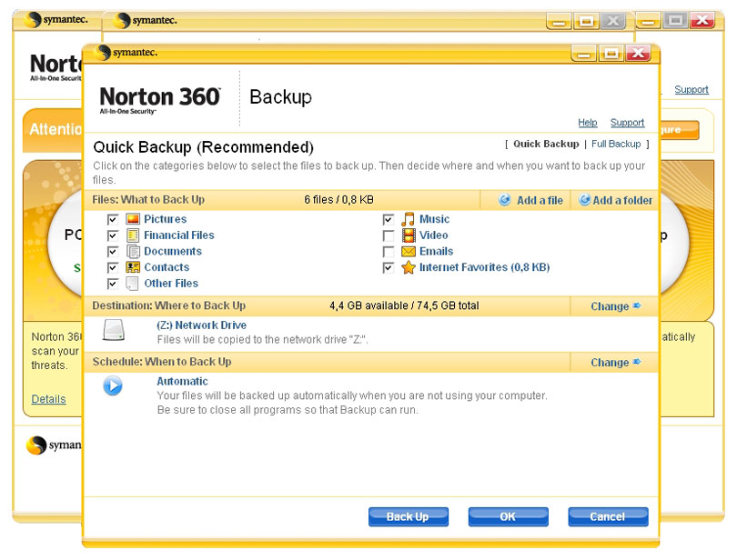
Task: Minimize the front Backup window
Action: click(584, 53)
